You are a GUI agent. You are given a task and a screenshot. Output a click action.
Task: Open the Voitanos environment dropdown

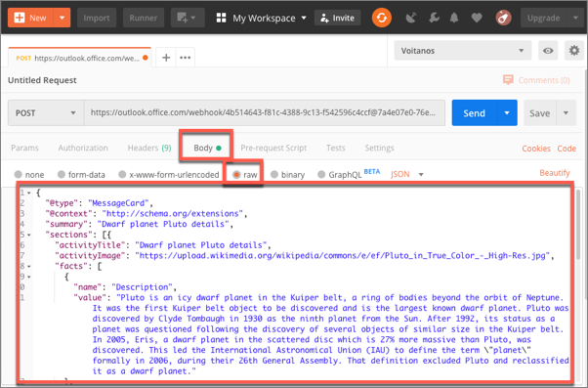pos(462,50)
